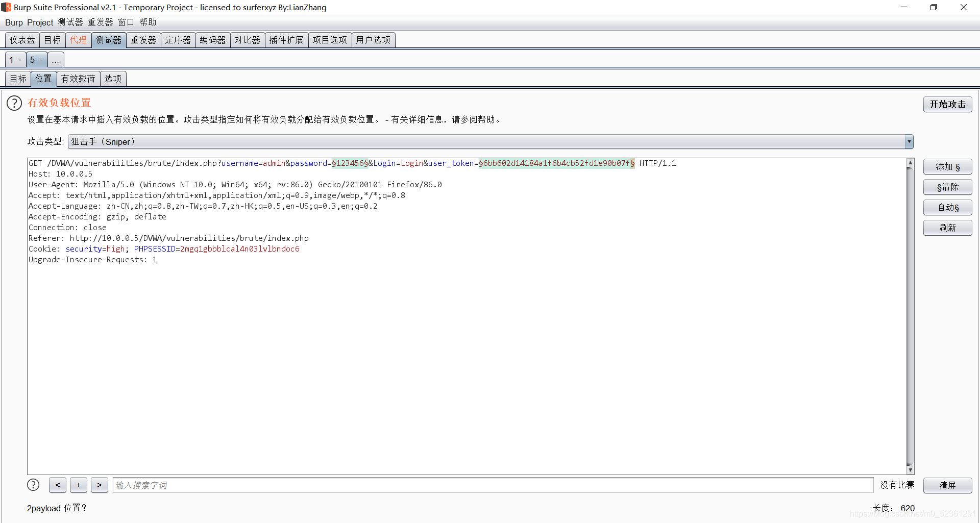
Task: Close intruder tab 1
Action: point(20,60)
